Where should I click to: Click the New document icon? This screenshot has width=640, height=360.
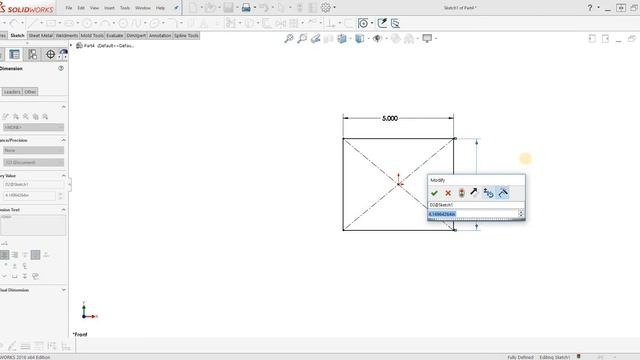pos(193,7)
